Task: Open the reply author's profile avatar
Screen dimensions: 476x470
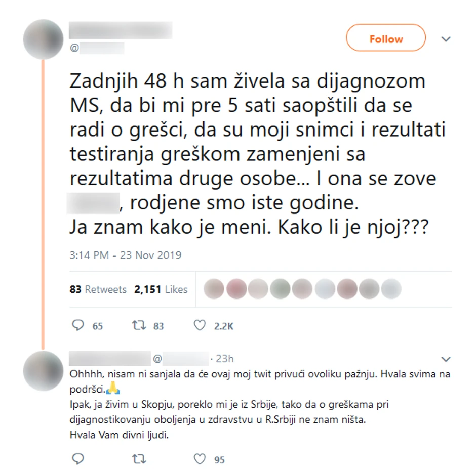Action: coord(43,371)
